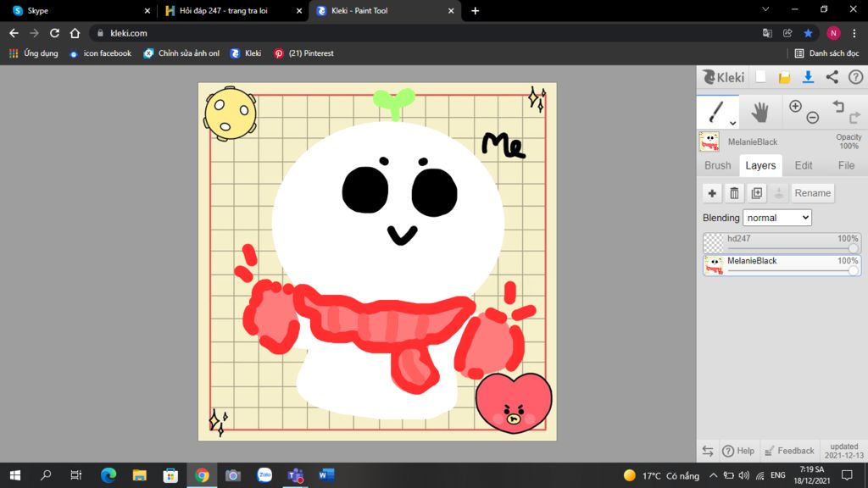The height and width of the screenshot is (488, 868).
Task: Create a new blank image
Action: tap(761, 77)
